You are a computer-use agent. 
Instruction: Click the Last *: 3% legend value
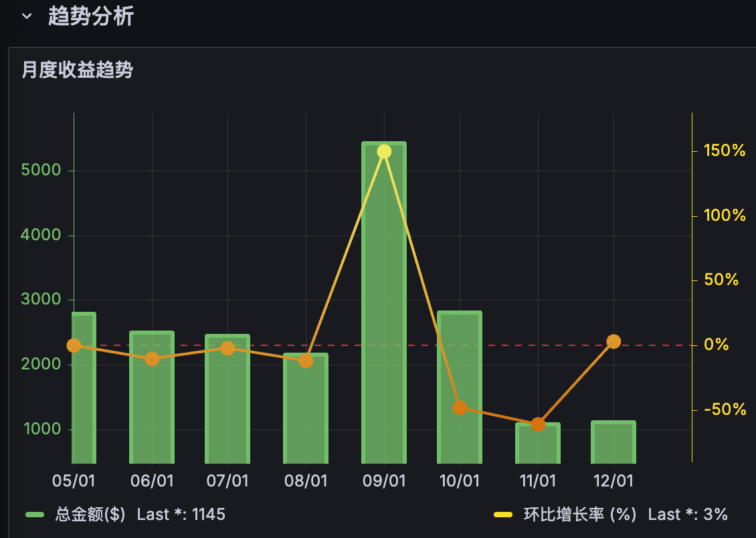pyautogui.click(x=688, y=515)
